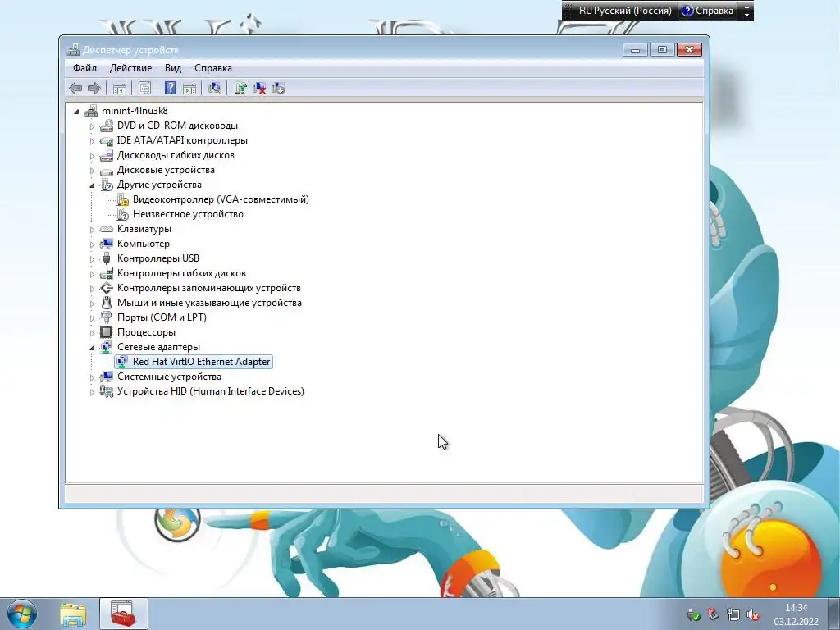Toggle the action pane toolbar icon

[189, 89]
